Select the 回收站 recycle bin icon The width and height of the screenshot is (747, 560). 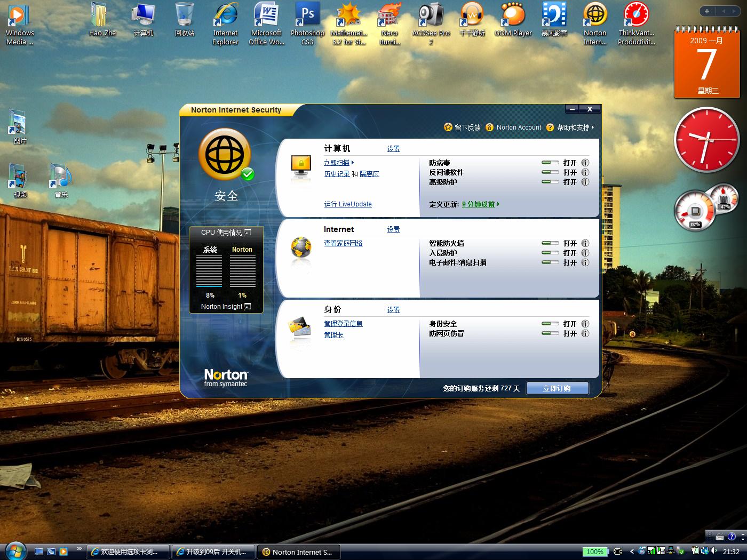[185, 19]
